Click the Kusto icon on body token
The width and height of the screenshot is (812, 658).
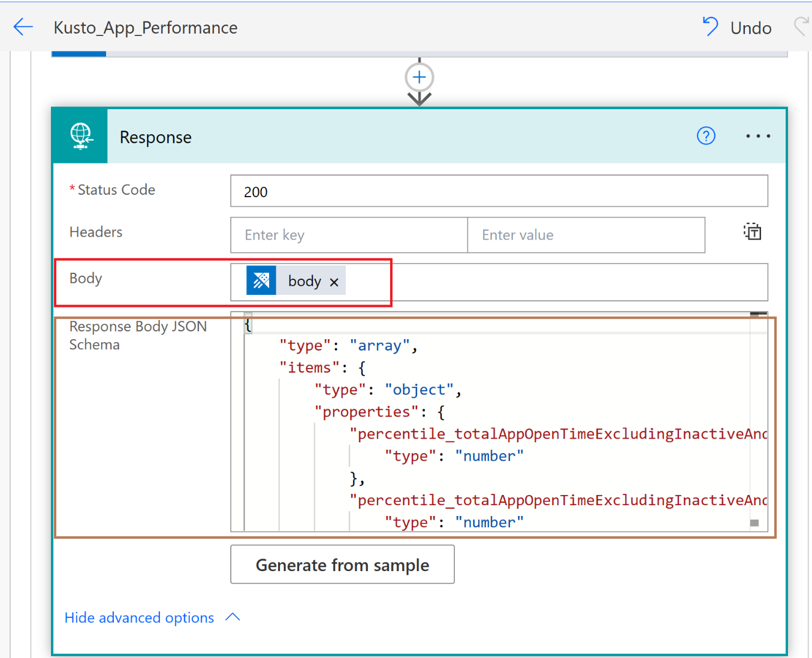pos(261,280)
